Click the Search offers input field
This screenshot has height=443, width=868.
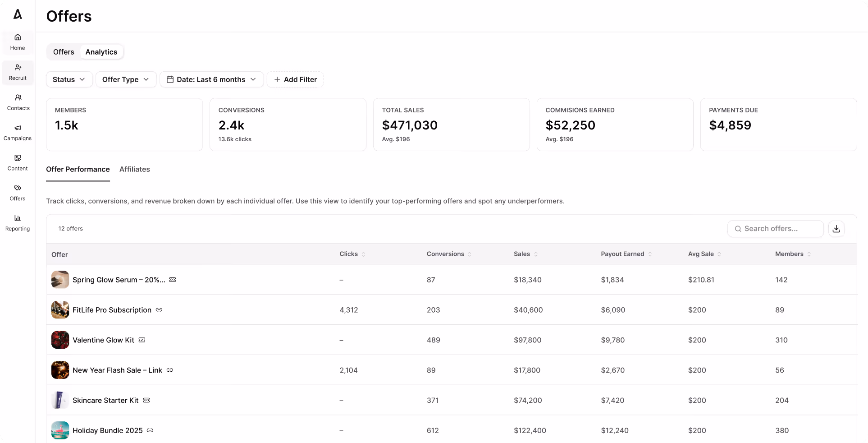click(x=776, y=229)
